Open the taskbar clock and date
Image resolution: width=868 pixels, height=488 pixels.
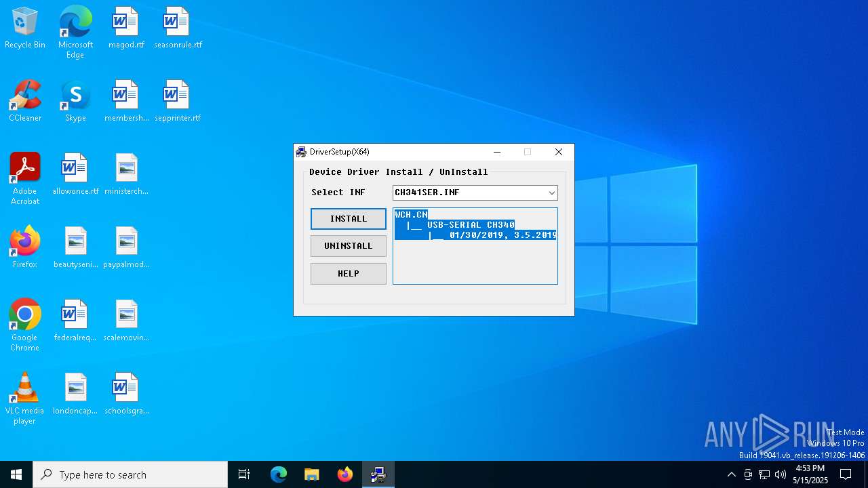[810, 474]
